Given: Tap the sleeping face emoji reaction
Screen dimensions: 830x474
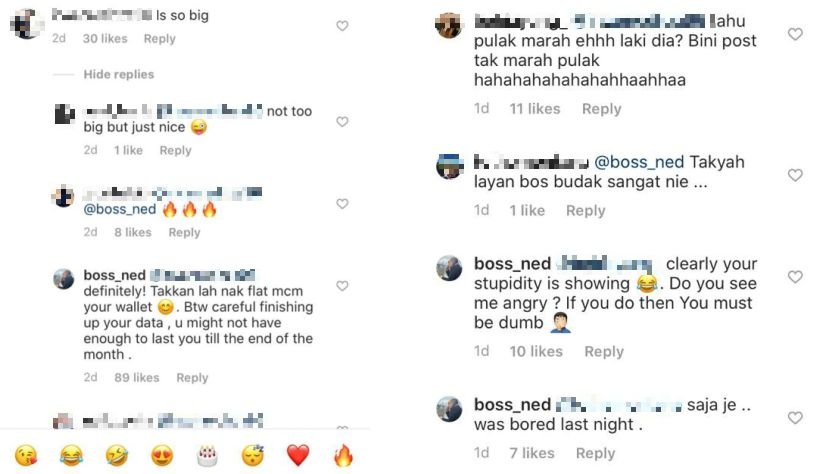Looking at the screenshot, I should (253, 456).
